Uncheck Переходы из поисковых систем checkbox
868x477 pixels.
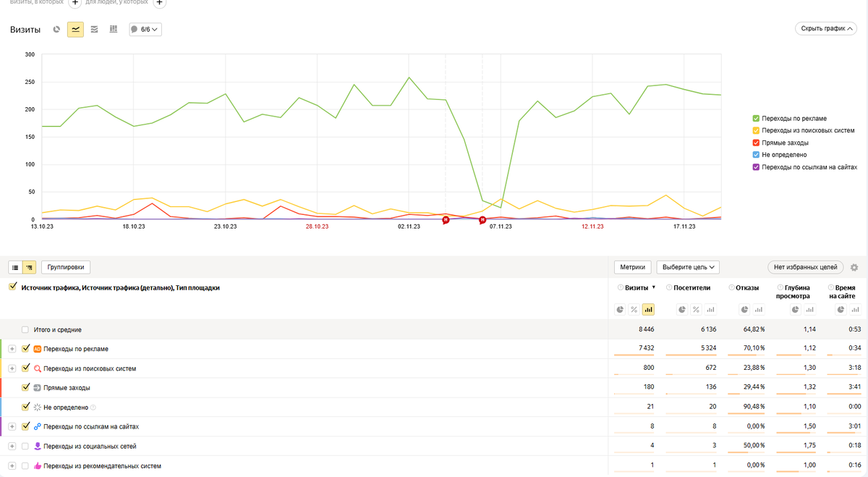(26, 368)
